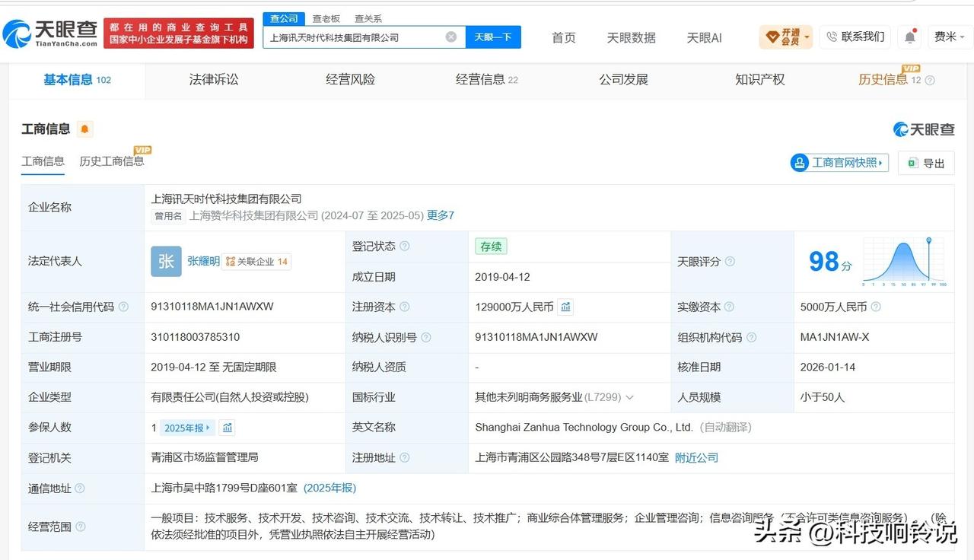The image size is (974, 560).
Task: Click the help icon beside 历史信息
Action: point(930,80)
